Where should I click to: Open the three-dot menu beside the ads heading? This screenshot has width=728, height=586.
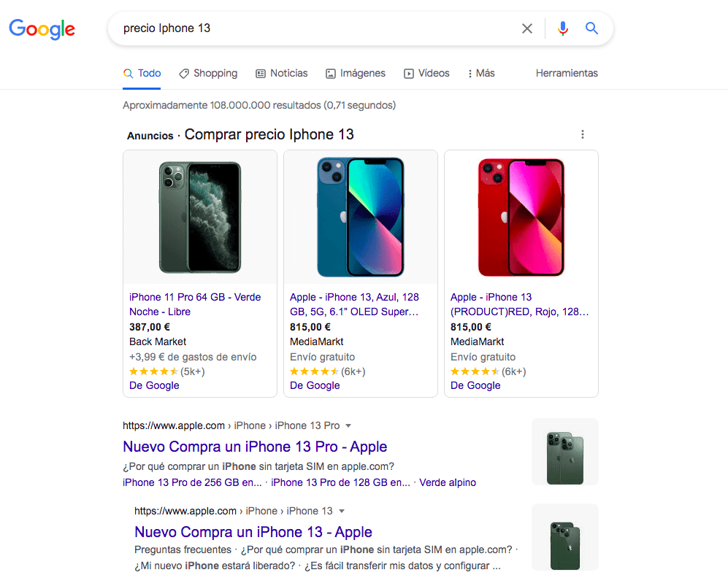coord(583,134)
